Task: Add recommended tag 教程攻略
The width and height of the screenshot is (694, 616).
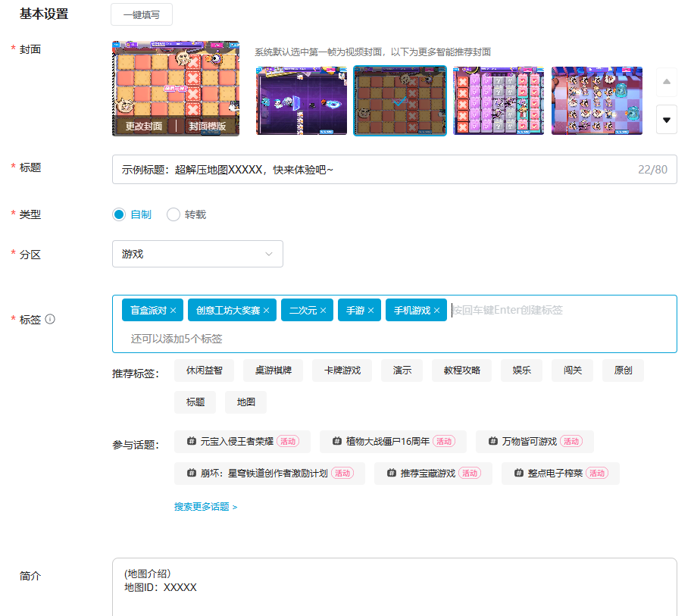Action: pyautogui.click(x=461, y=371)
